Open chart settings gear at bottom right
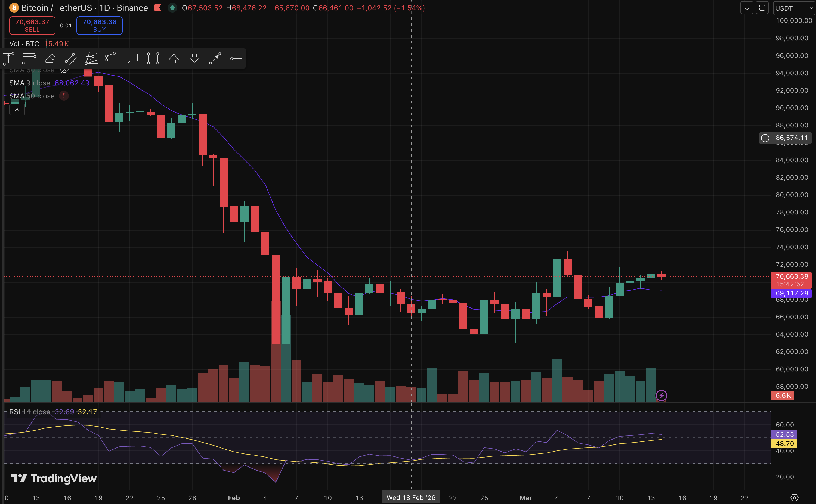 pos(794,498)
